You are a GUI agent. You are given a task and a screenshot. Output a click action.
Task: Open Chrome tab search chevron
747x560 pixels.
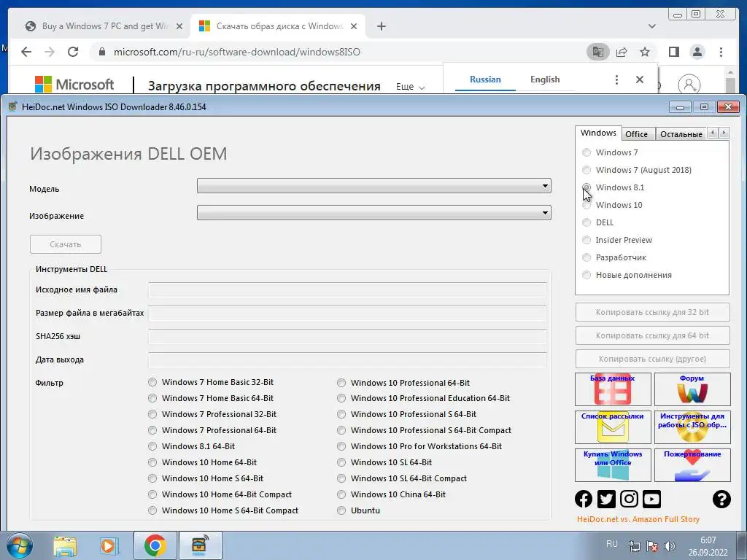tap(651, 26)
